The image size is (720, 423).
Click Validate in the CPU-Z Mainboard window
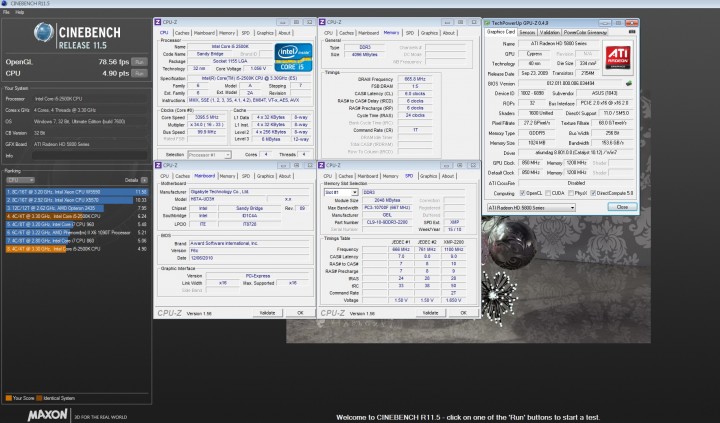[267, 313]
